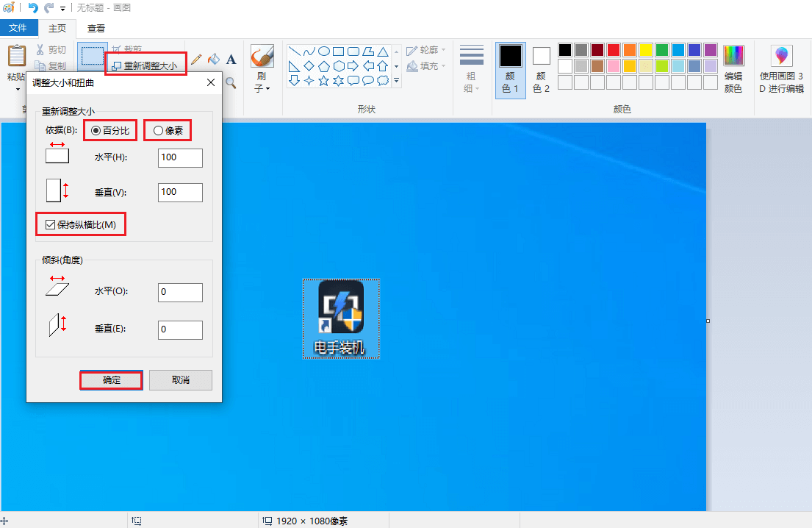This screenshot has width=812, height=528.
Task: Toggle the 保持纵横比 checkbox
Action: pos(50,224)
